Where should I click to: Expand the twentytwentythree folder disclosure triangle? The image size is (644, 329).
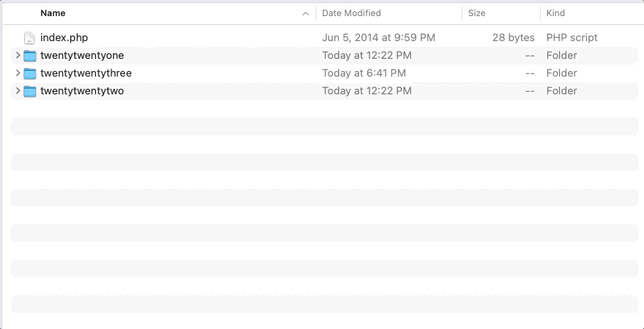(18, 73)
